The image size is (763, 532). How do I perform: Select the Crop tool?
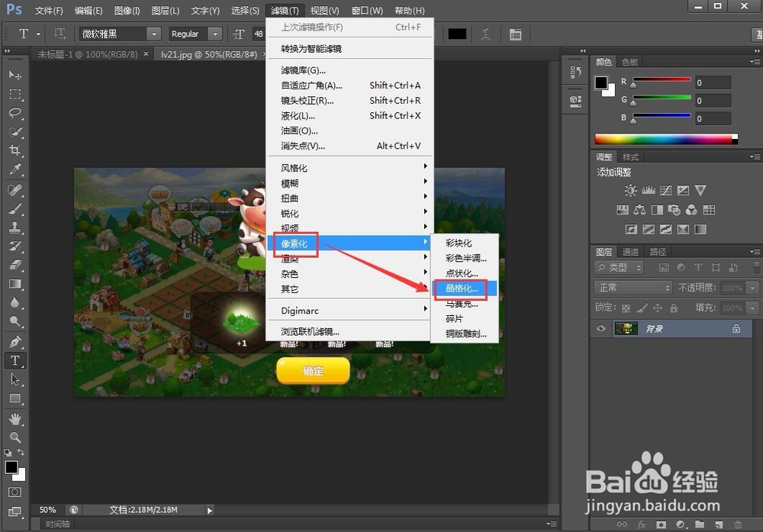point(15,150)
